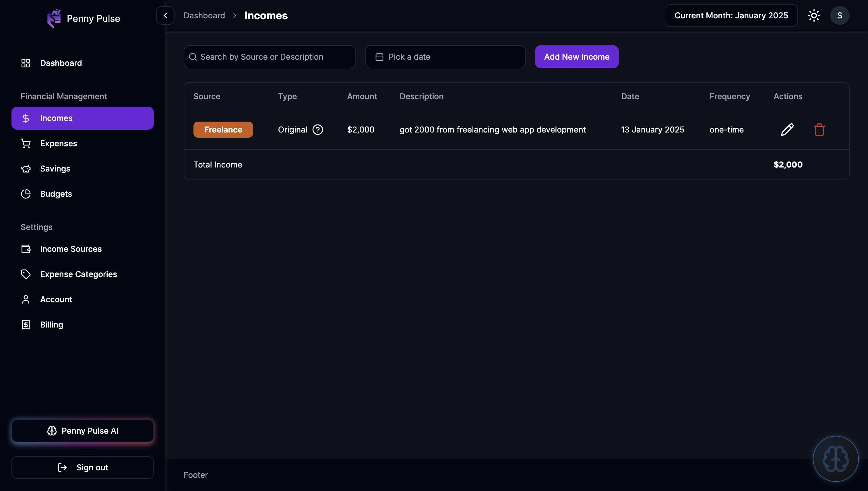Click the Dashboard breadcrumb link
This screenshot has height=491, width=868.
pos(204,15)
